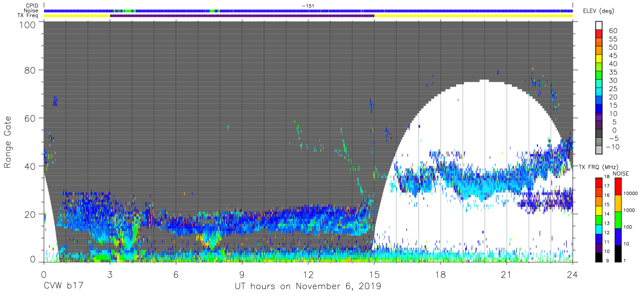Click the purple section of the TX Freq strip
The width and height of the screenshot is (644, 297).
coord(242,16)
